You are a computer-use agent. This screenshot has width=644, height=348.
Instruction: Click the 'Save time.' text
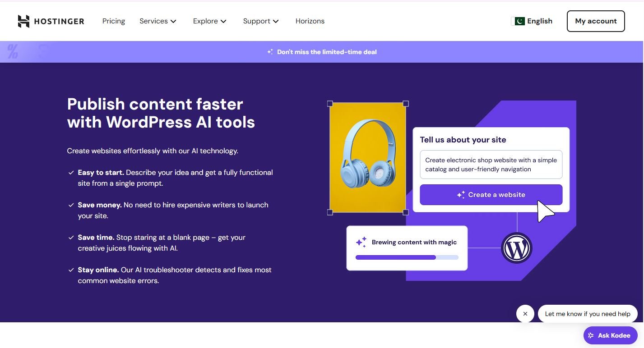pyautogui.click(x=96, y=238)
